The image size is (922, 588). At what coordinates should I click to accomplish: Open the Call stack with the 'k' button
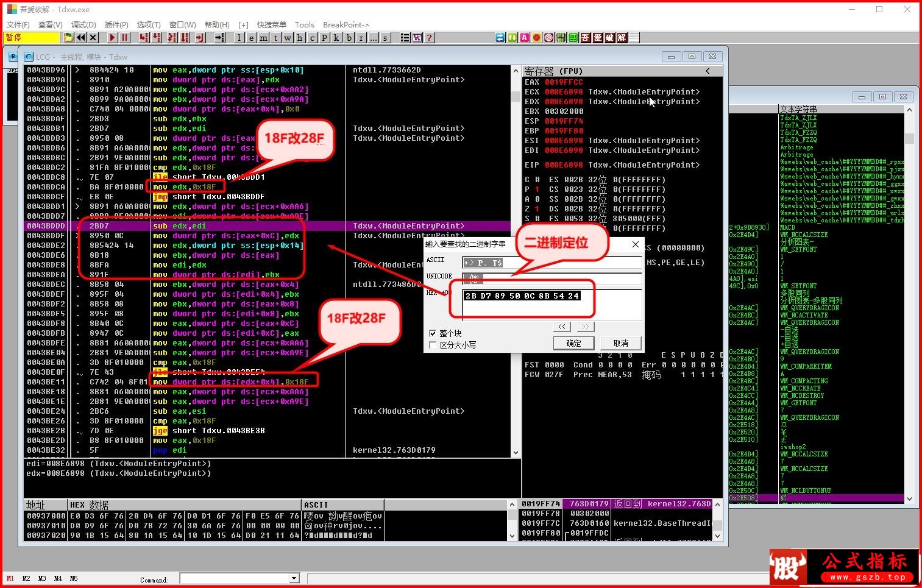pyautogui.click(x=336, y=38)
